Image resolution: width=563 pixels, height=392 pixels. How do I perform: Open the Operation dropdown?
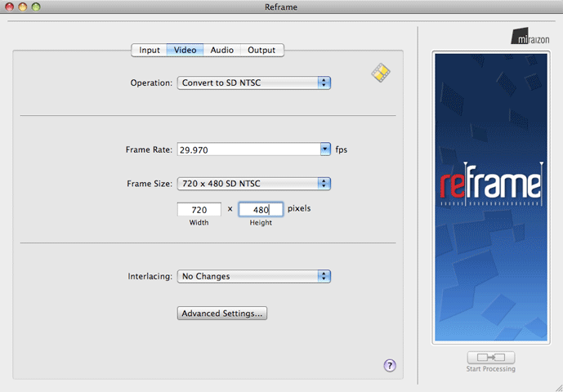click(254, 83)
